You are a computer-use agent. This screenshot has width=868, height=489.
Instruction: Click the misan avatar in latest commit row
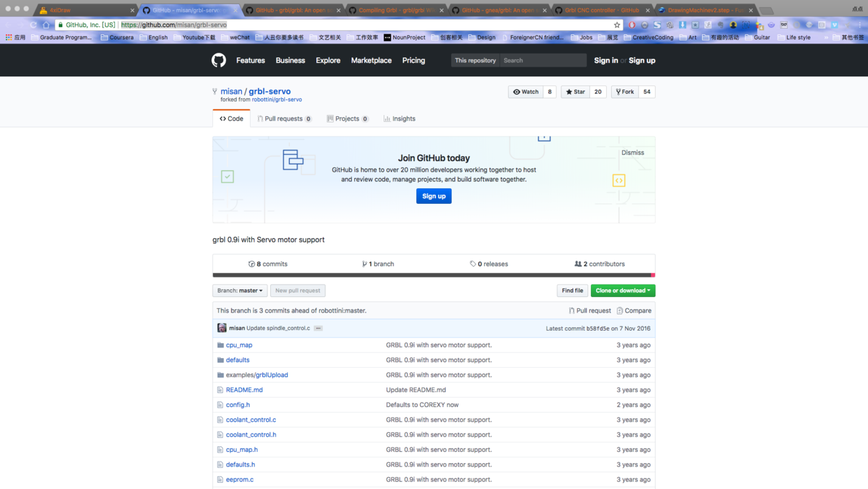(222, 328)
